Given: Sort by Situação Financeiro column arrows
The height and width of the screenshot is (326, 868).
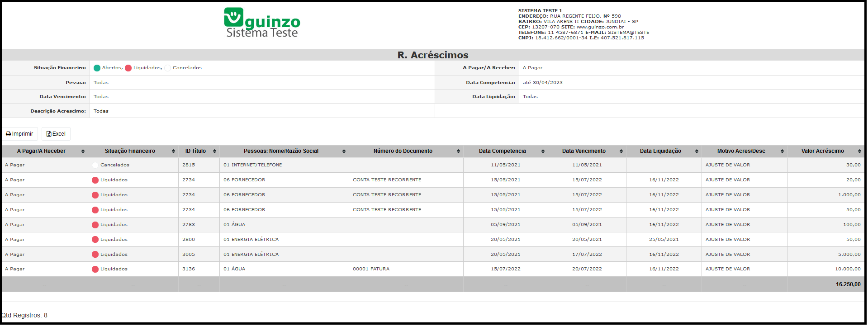Looking at the screenshot, I should tap(173, 151).
